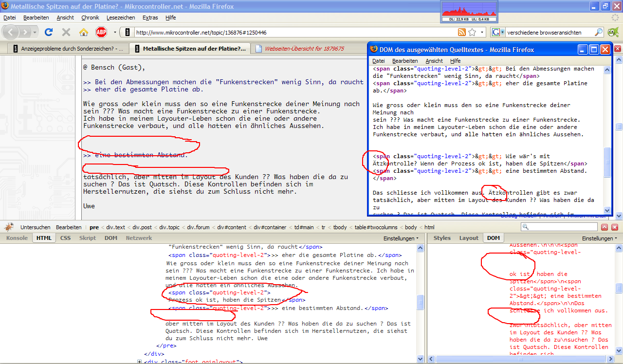Run the search with the magnifier icon
Screen dimensions: 623x364
pyautogui.click(x=599, y=33)
